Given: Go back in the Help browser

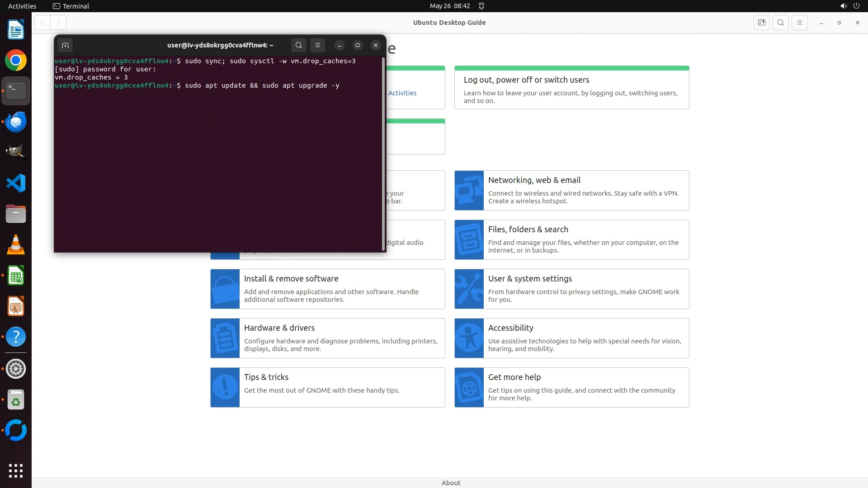Looking at the screenshot, I should (x=42, y=23).
